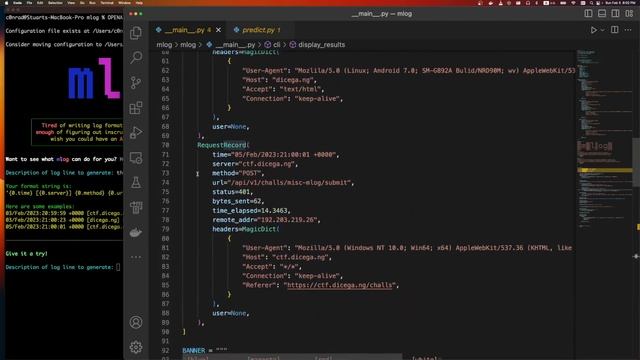Viewport: 640px width, 360px height.
Task: Open Wi-Fi status in menu bar
Action: 573,2
